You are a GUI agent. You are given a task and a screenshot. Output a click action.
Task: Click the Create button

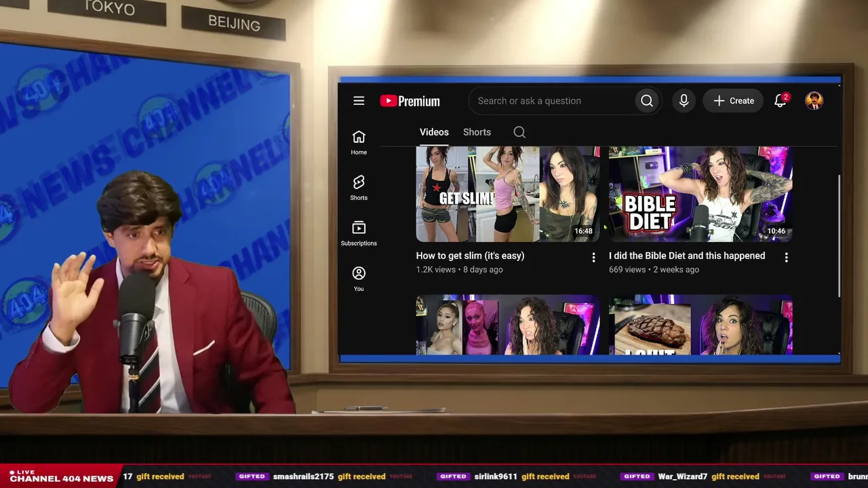point(733,101)
